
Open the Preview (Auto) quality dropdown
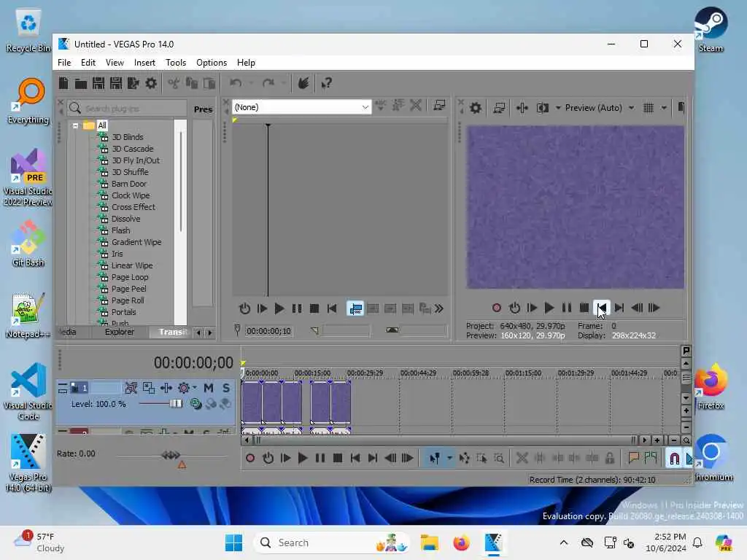[x=600, y=108]
